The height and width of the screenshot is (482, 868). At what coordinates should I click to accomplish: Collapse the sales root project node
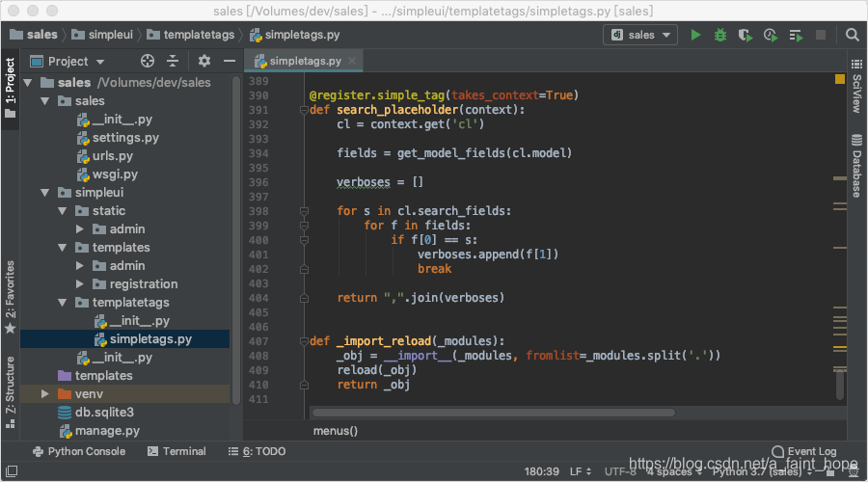coord(28,83)
